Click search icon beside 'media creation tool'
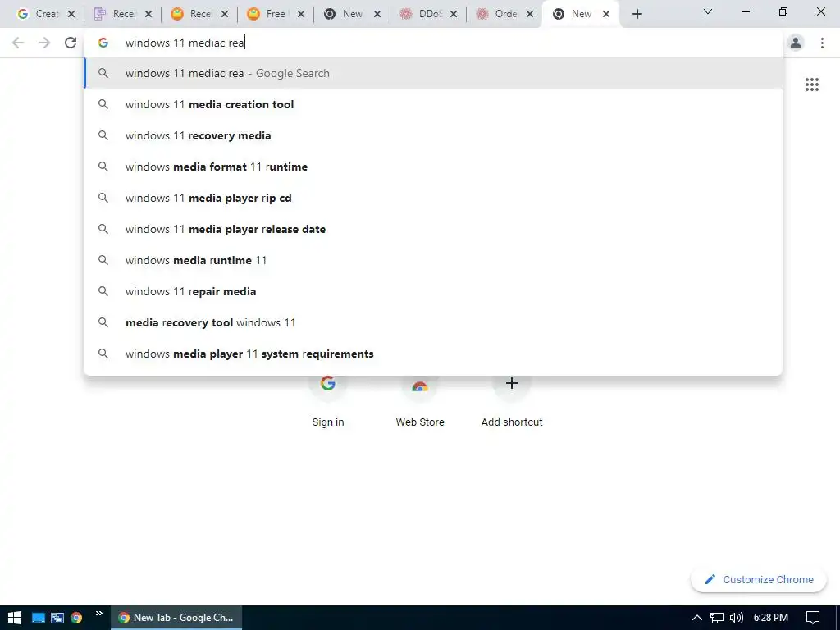 [x=103, y=104]
